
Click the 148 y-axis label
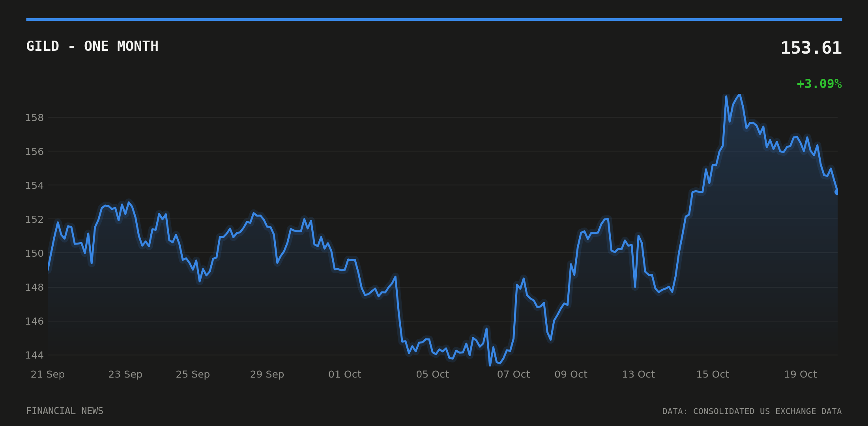[34, 287]
